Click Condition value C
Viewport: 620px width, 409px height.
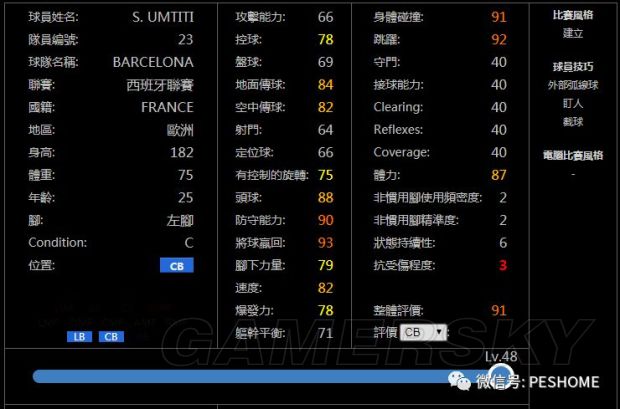click(x=189, y=242)
